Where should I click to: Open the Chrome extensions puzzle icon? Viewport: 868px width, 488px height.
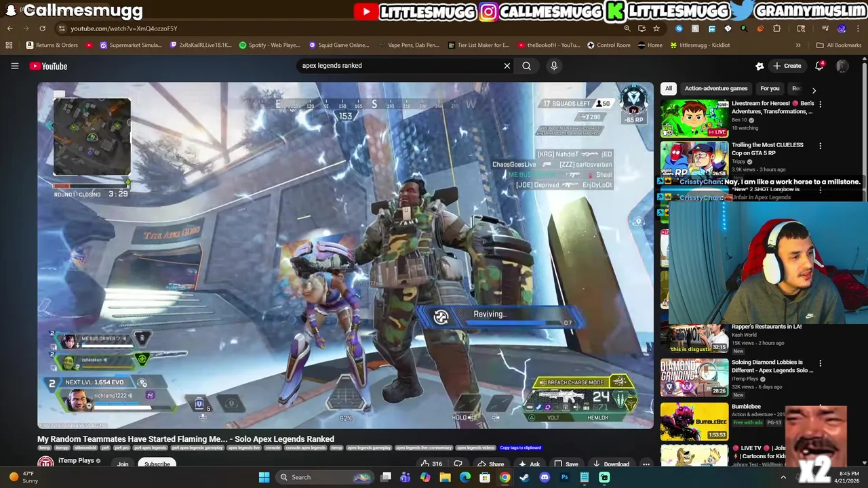(x=777, y=28)
